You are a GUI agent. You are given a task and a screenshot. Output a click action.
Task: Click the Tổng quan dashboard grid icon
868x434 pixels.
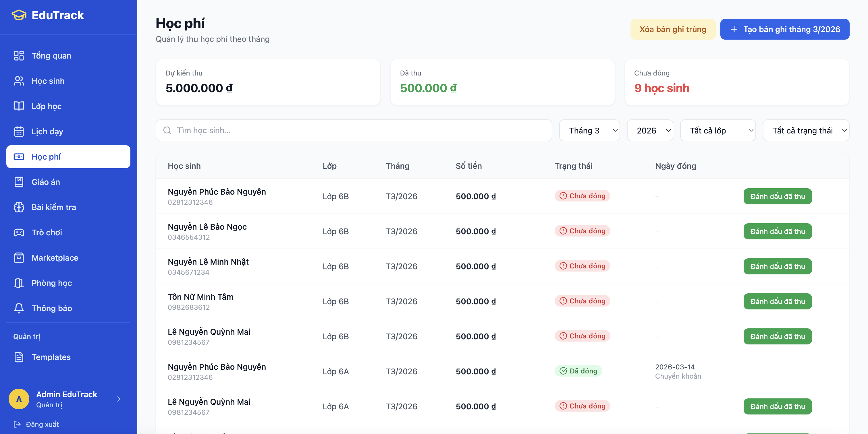click(x=19, y=56)
